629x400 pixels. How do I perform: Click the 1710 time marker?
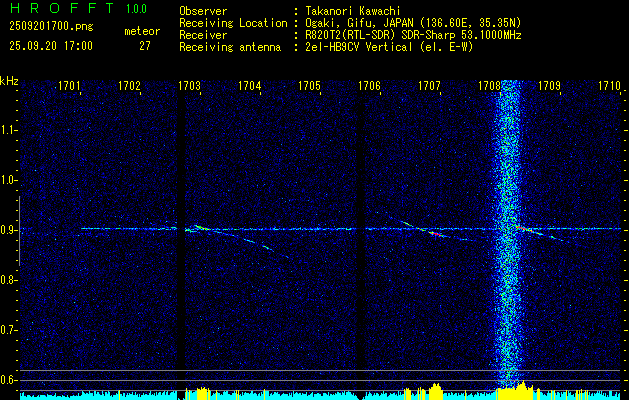609,85
